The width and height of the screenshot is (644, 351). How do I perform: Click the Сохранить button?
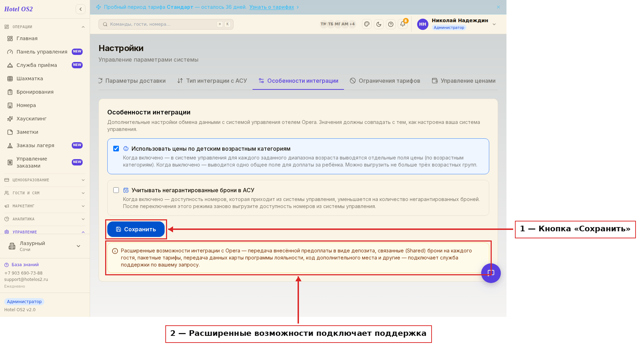[136, 229]
